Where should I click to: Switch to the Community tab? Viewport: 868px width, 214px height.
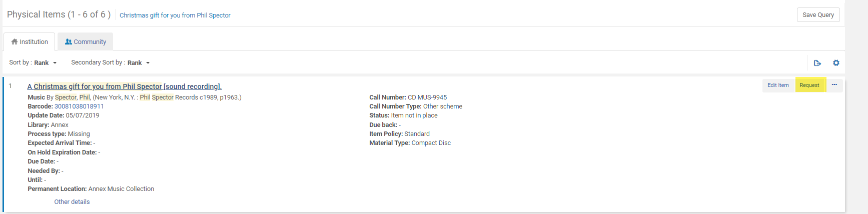[86, 42]
